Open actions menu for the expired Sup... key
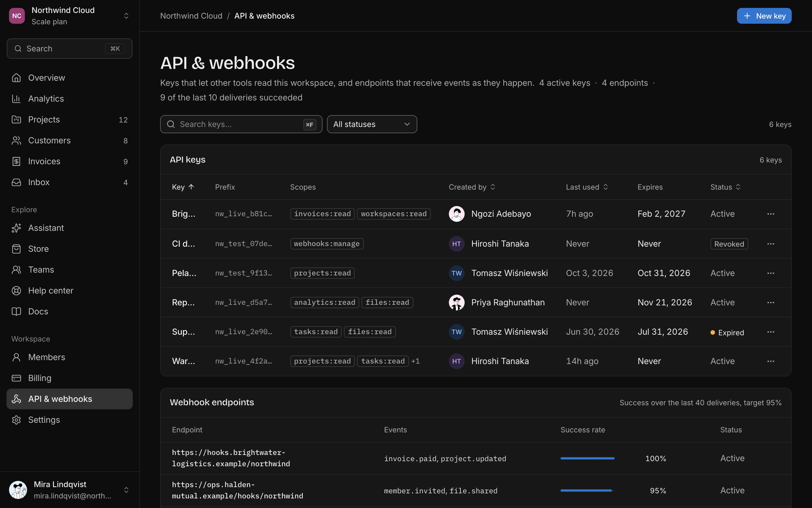This screenshot has width=812, height=508. click(770, 332)
